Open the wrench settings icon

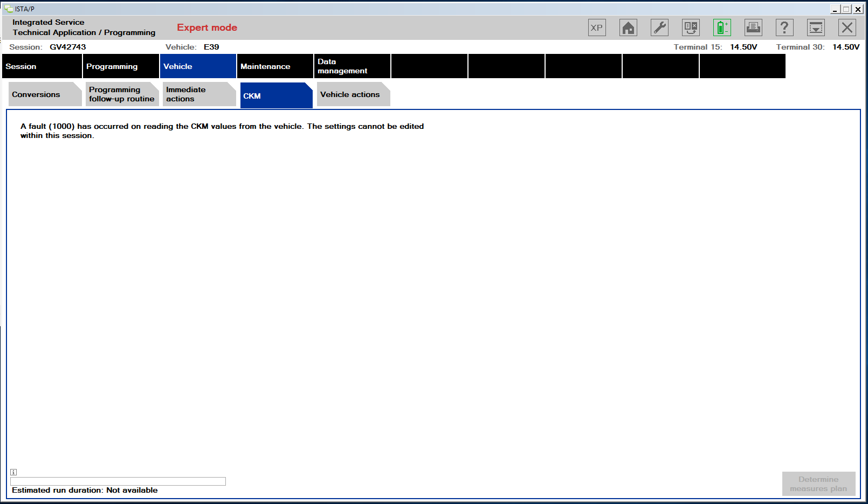(659, 27)
